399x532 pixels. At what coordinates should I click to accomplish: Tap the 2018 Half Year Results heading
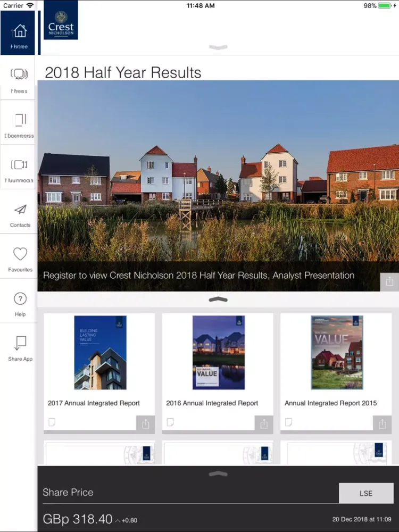[123, 72]
